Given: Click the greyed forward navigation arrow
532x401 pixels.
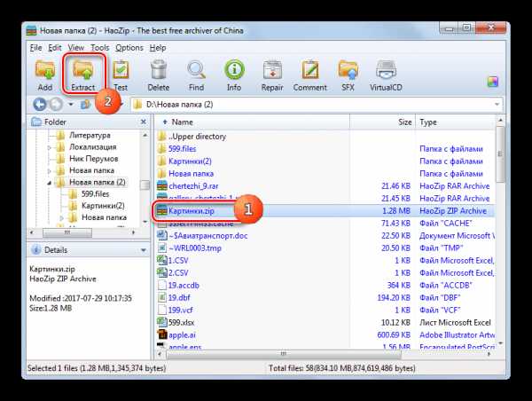Looking at the screenshot, I should click(x=56, y=104).
